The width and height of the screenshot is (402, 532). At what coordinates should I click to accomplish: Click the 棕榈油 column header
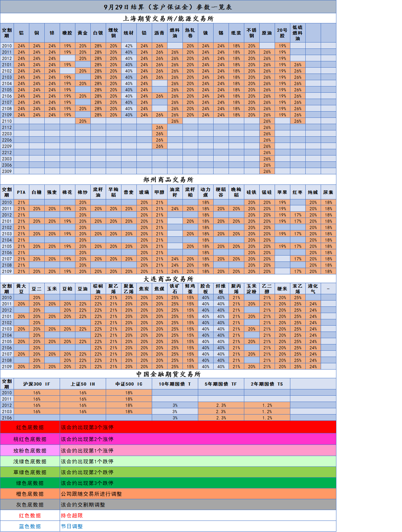[x=98, y=289]
